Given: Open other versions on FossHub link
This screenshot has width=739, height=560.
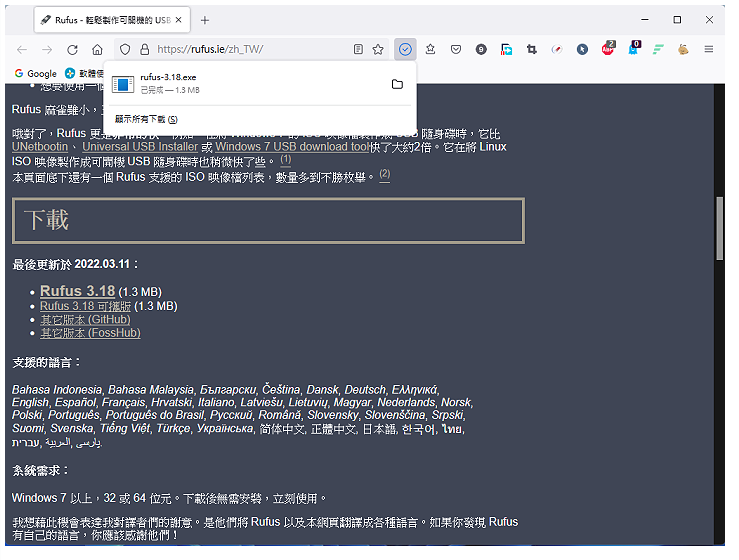Looking at the screenshot, I should tap(90, 333).
